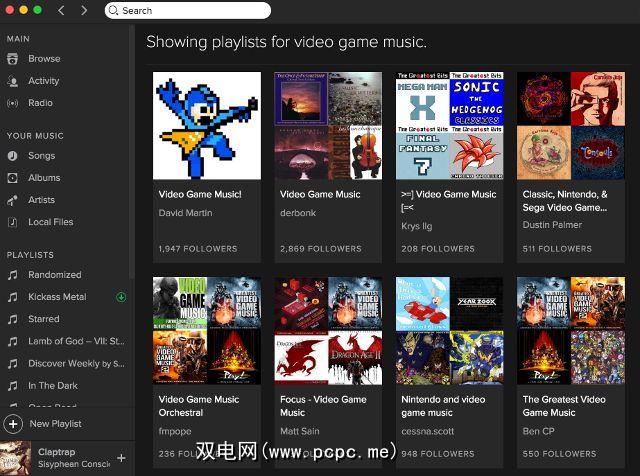Viewport: 640px width, 476px height.
Task: Open Matt Sain's profile
Action: 300,431
